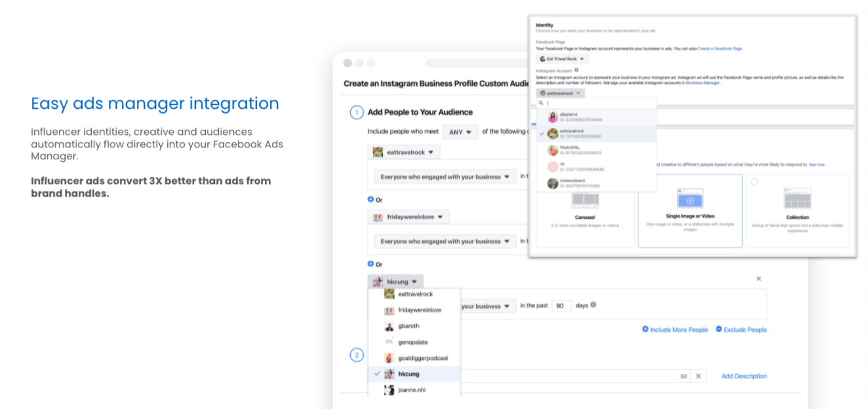Select genopalate in the account list

coord(414,342)
